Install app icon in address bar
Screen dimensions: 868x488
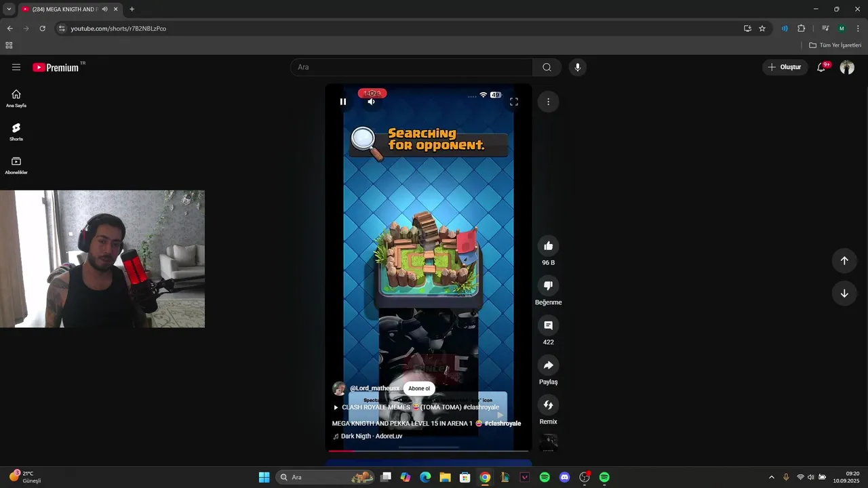click(747, 28)
